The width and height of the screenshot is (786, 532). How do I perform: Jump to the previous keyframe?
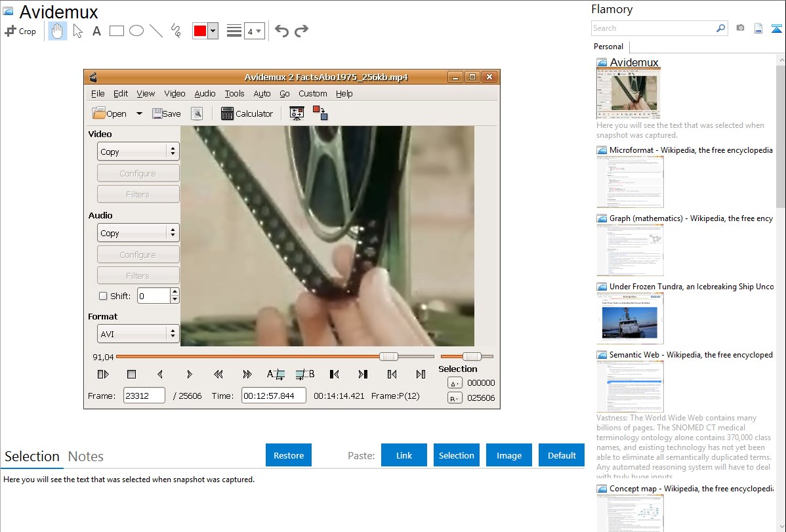[218, 374]
